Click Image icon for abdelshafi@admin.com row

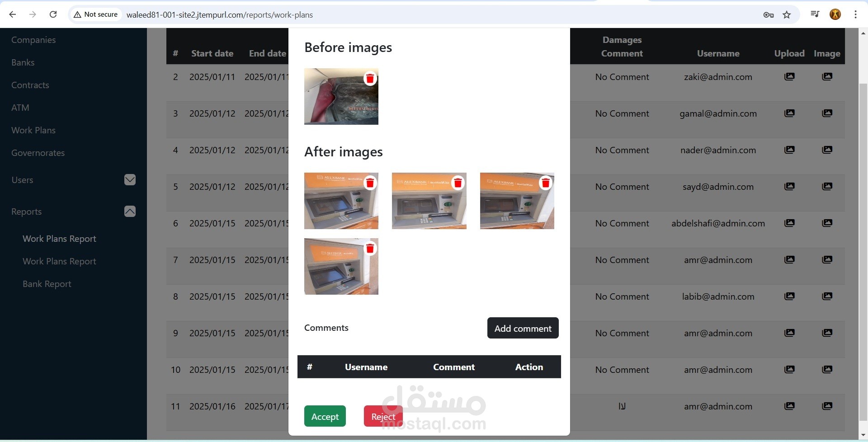point(827,223)
